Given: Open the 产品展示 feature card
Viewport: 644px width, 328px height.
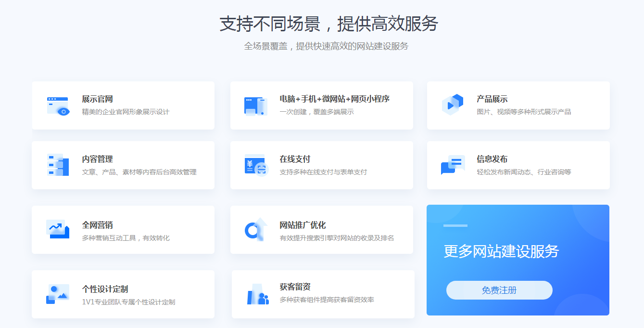Looking at the screenshot, I should (x=518, y=105).
